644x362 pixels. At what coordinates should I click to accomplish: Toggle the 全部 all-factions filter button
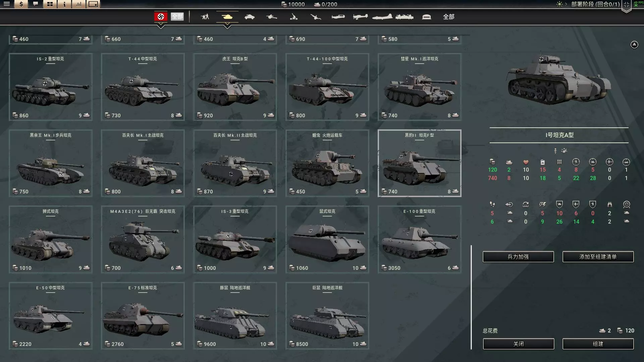[177, 16]
